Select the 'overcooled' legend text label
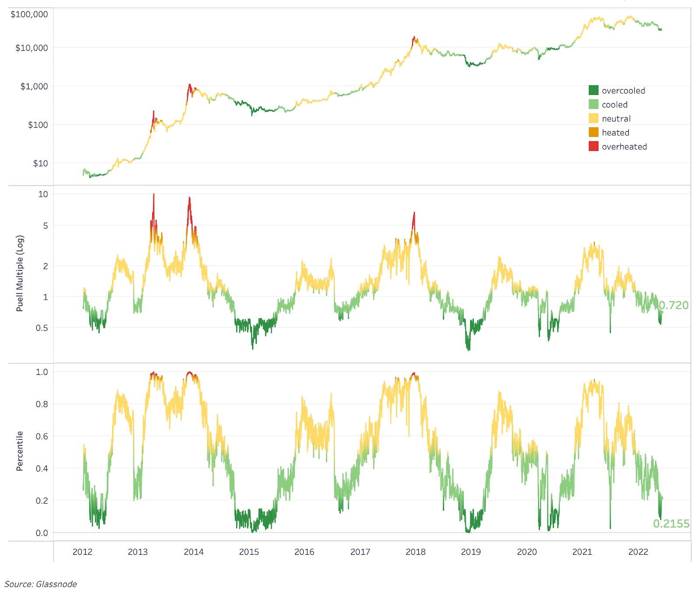Screen dimensions: 700x595 623,91
